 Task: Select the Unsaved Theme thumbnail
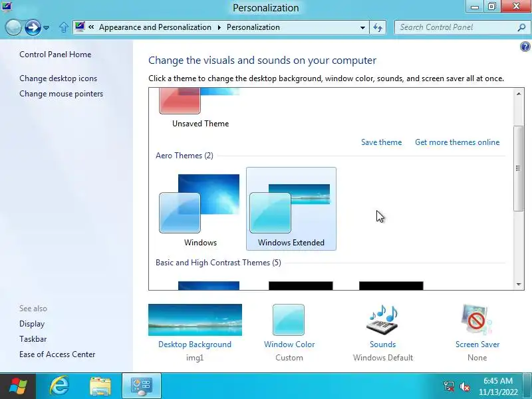200,108
